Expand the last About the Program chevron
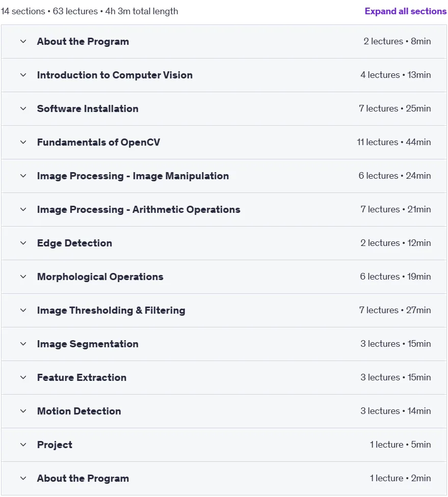The image size is (448, 497). tap(23, 478)
